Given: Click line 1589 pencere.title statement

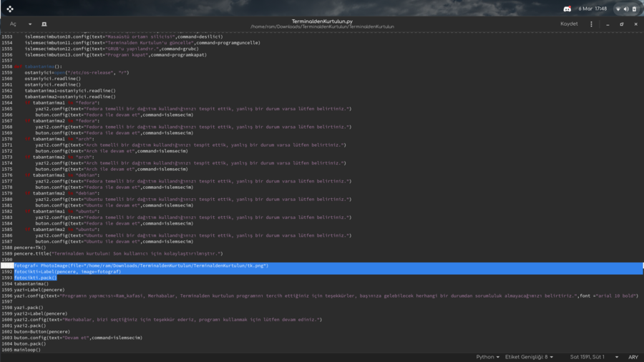Looking at the screenshot, I should pyautogui.click(x=118, y=254).
